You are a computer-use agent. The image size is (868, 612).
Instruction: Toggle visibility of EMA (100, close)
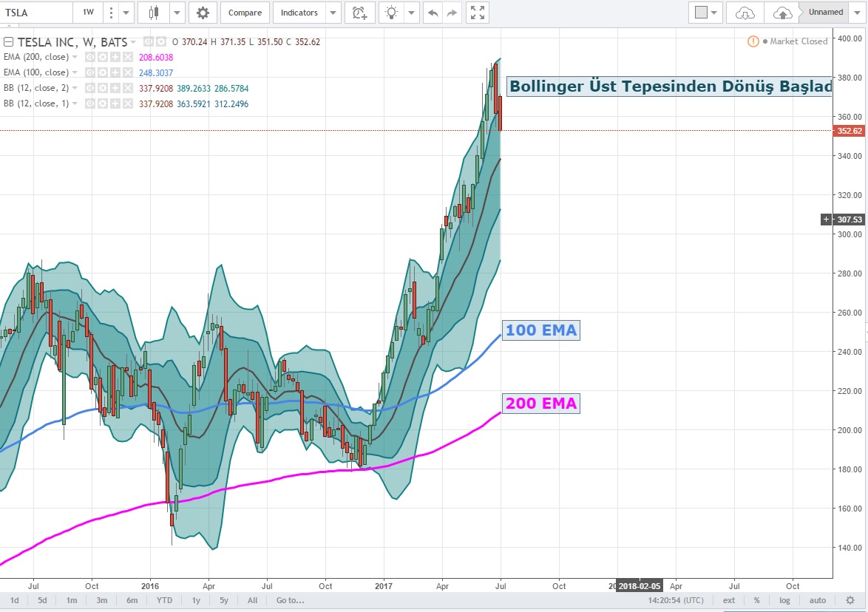[x=89, y=72]
